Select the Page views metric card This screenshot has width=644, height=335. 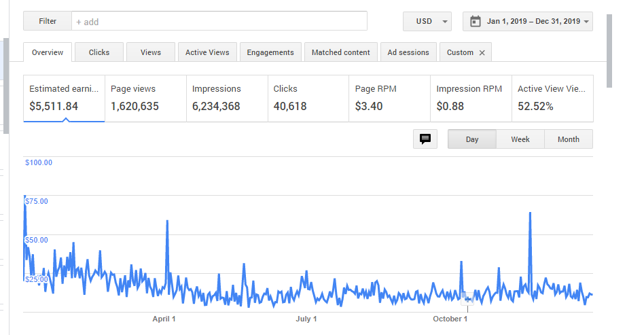click(145, 99)
